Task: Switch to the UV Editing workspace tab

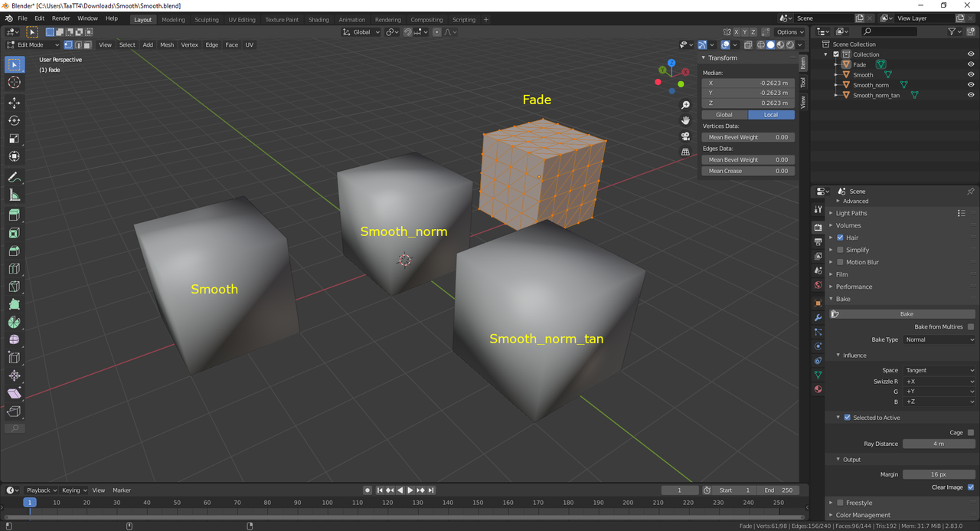Action: coord(242,19)
